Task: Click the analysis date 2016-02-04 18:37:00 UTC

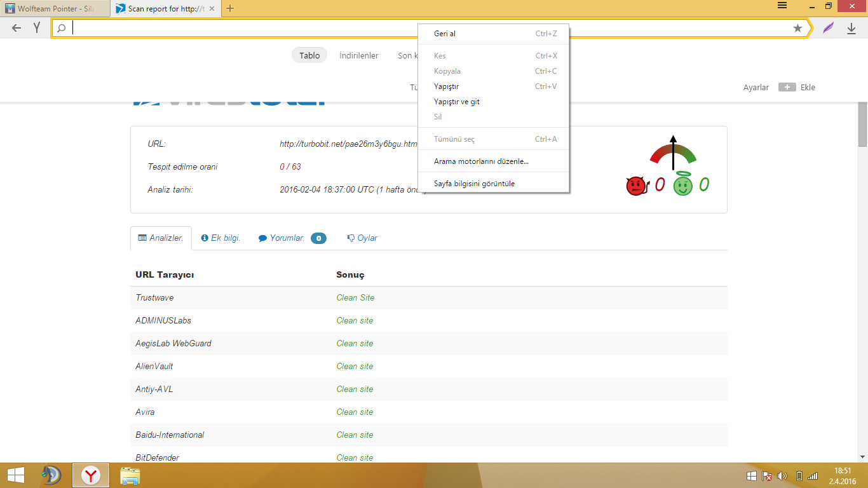Action: tap(353, 189)
